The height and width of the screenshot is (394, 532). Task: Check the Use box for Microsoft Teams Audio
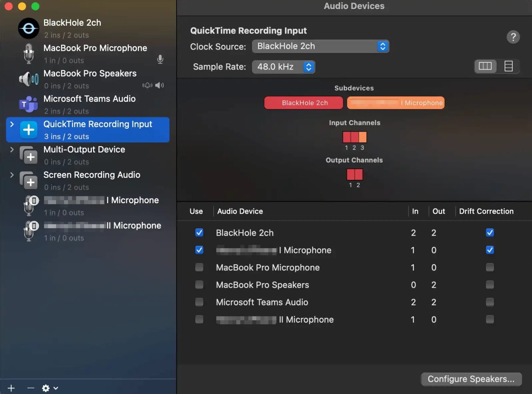[199, 302]
